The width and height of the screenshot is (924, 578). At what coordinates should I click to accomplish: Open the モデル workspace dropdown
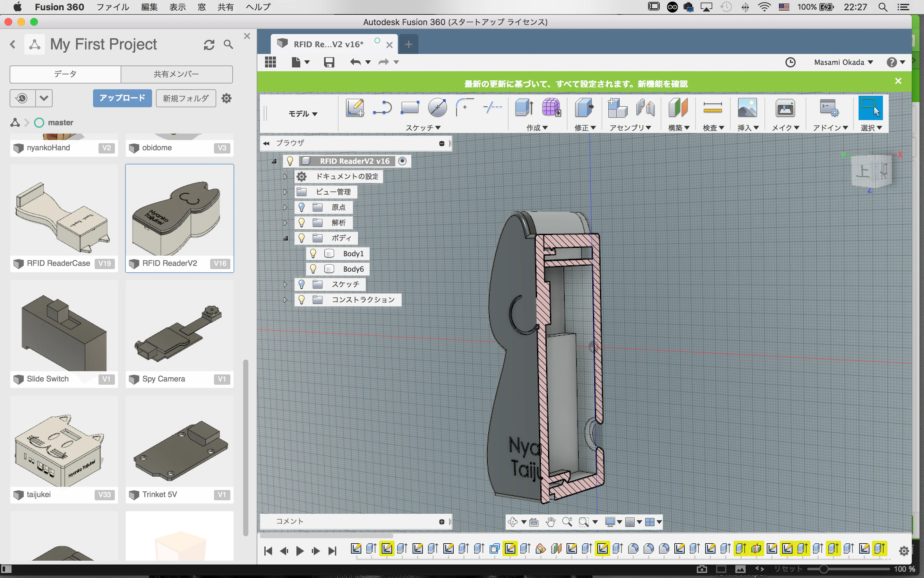303,114
